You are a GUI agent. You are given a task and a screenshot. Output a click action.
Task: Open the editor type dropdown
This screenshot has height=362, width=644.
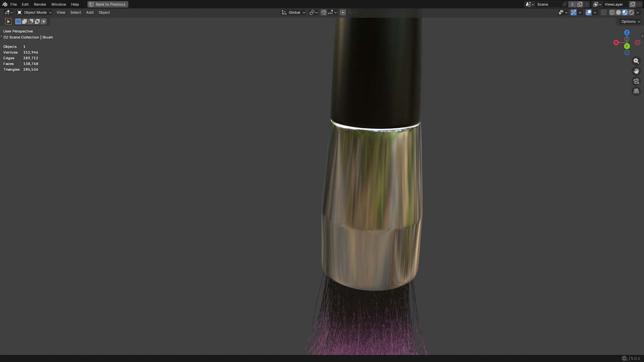[8, 12]
